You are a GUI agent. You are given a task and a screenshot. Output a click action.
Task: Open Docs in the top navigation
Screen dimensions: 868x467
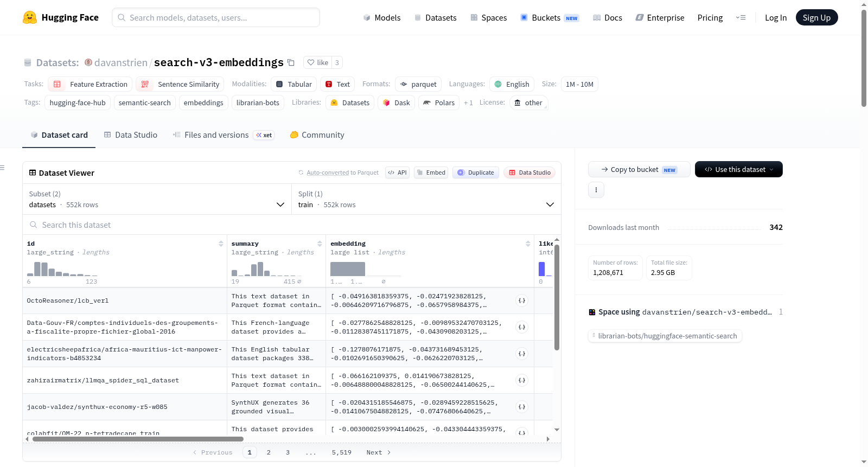click(x=608, y=17)
